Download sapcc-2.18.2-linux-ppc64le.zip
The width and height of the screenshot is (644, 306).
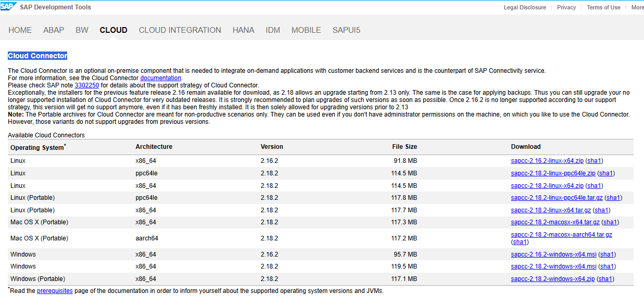click(x=553, y=173)
